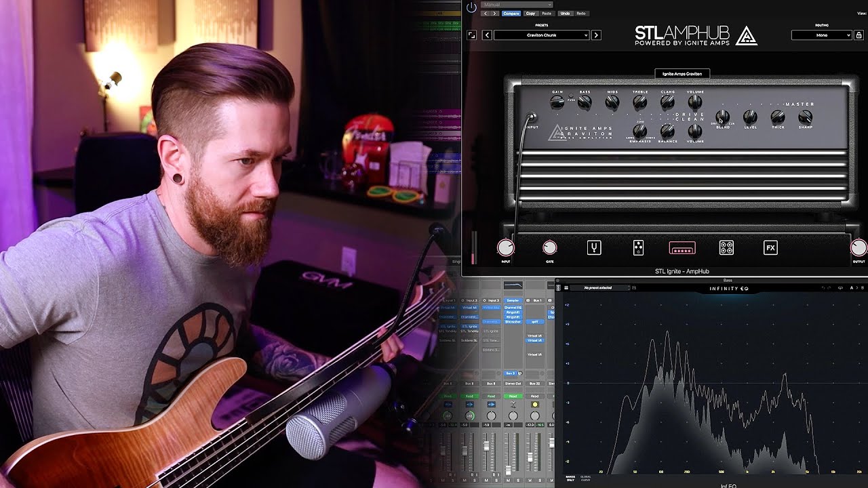The height and width of the screenshot is (488, 868).
Task: Click the Infinity EQ save preset icon
Action: click(634, 288)
